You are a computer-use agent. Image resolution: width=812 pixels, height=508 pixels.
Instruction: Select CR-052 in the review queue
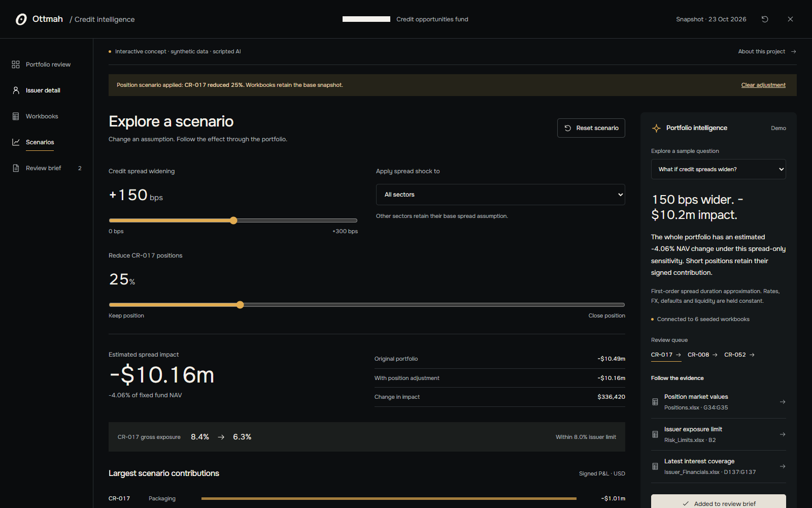coord(739,355)
